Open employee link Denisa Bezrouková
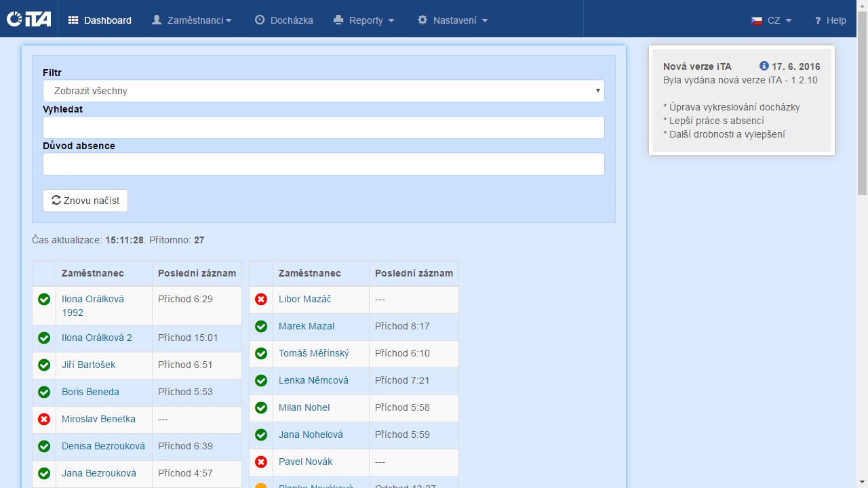 (x=103, y=446)
